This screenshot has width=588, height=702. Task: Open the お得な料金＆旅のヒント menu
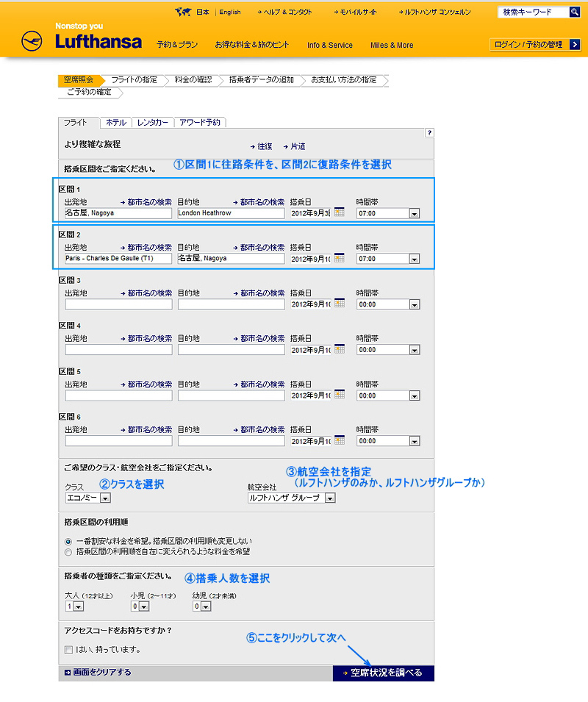[x=252, y=45]
